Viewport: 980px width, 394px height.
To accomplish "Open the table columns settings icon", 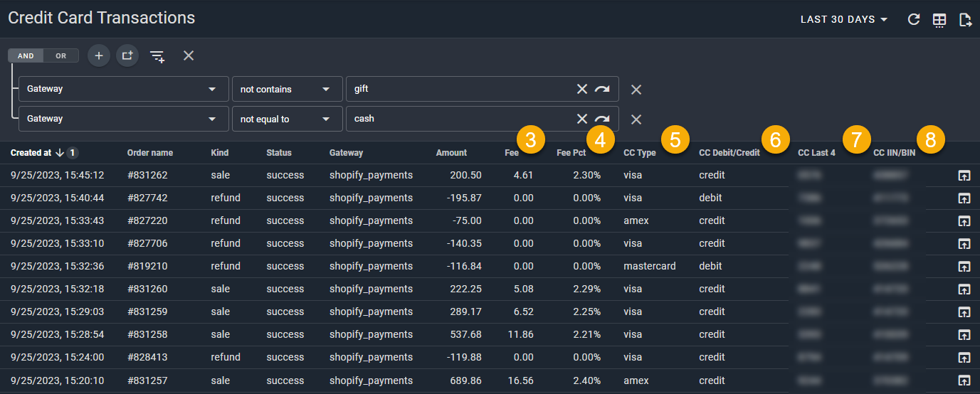I will pos(939,20).
